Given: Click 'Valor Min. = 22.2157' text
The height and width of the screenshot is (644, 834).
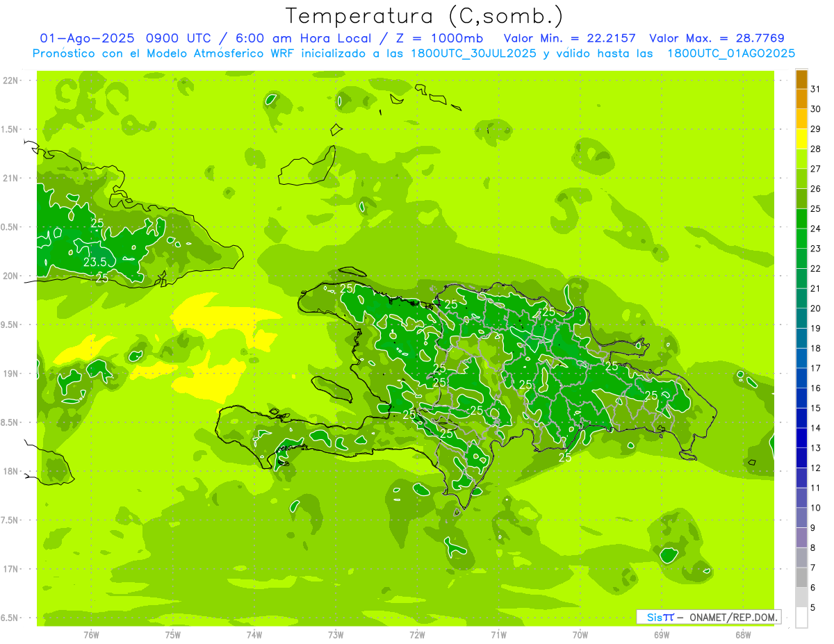Looking at the screenshot, I should 569,38.
